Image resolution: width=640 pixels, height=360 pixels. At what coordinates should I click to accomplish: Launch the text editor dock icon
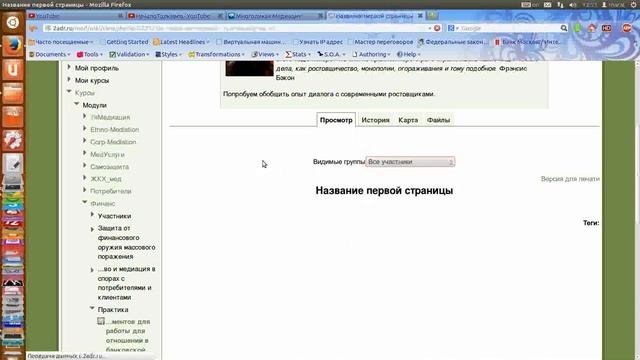coord(12,164)
